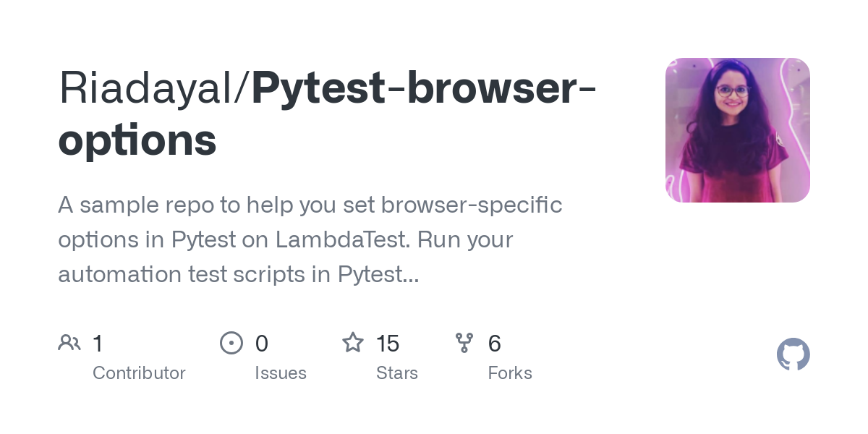Screen dimensions: 868x434
Task: Click the issues circle-dot icon
Action: coord(231,343)
